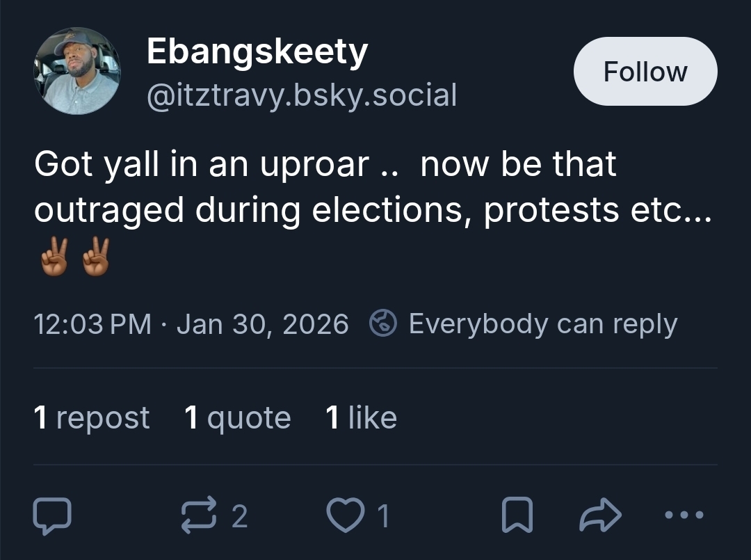This screenshot has height=560, width=751.
Task: Open the three-dot more options menu
Action: 684,515
